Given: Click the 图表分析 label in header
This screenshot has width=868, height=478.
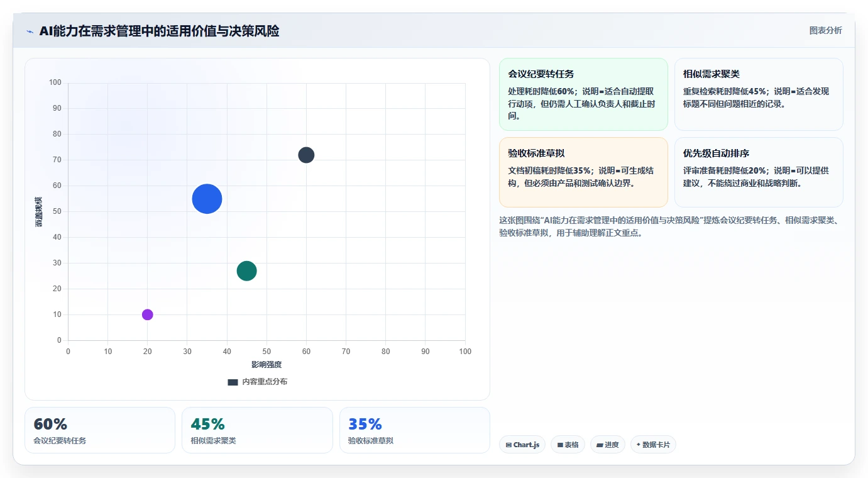Looking at the screenshot, I should point(825,30).
